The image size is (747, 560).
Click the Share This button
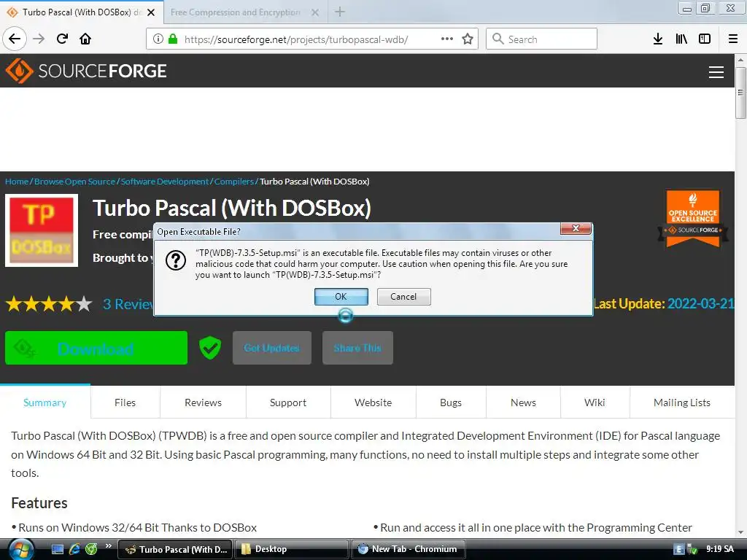pos(357,348)
